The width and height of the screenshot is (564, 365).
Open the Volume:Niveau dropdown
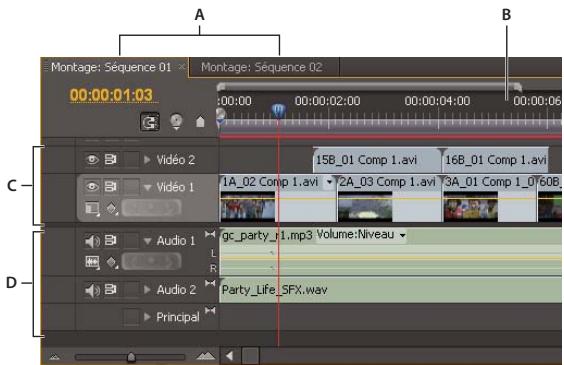tap(403, 236)
